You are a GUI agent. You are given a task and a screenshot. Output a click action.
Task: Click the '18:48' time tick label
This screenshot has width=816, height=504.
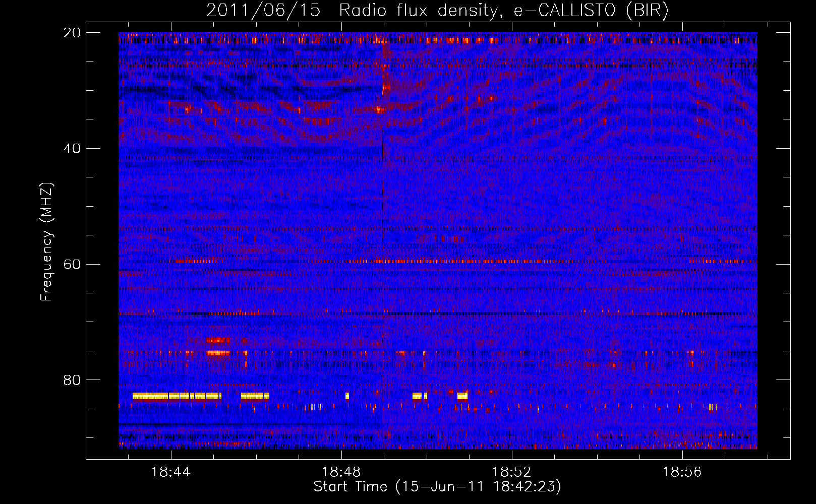coord(341,472)
